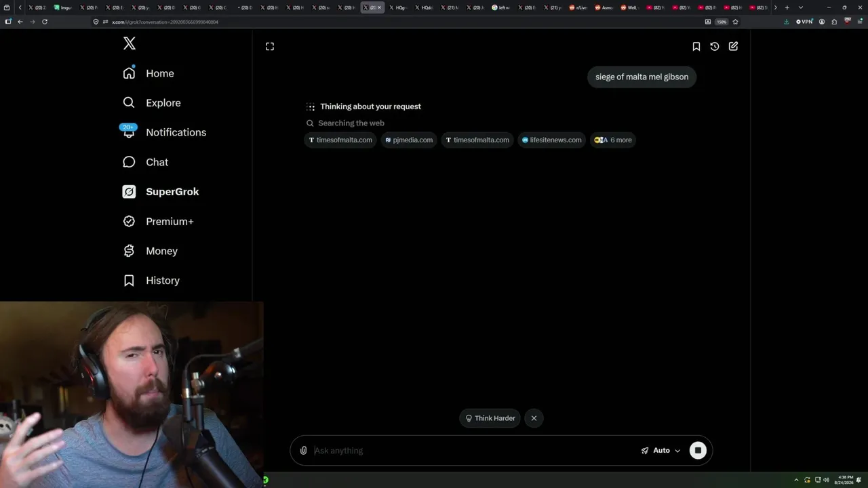Click the x.com address bar URL

165,22
